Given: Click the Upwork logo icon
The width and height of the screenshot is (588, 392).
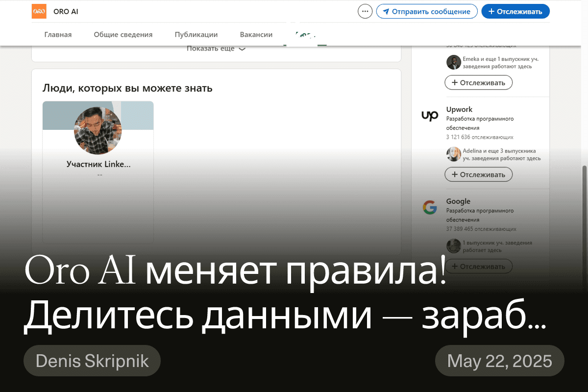Looking at the screenshot, I should [430, 116].
